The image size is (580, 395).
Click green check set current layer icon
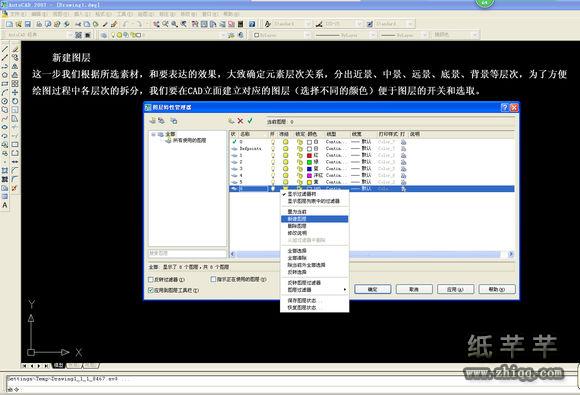tap(250, 121)
